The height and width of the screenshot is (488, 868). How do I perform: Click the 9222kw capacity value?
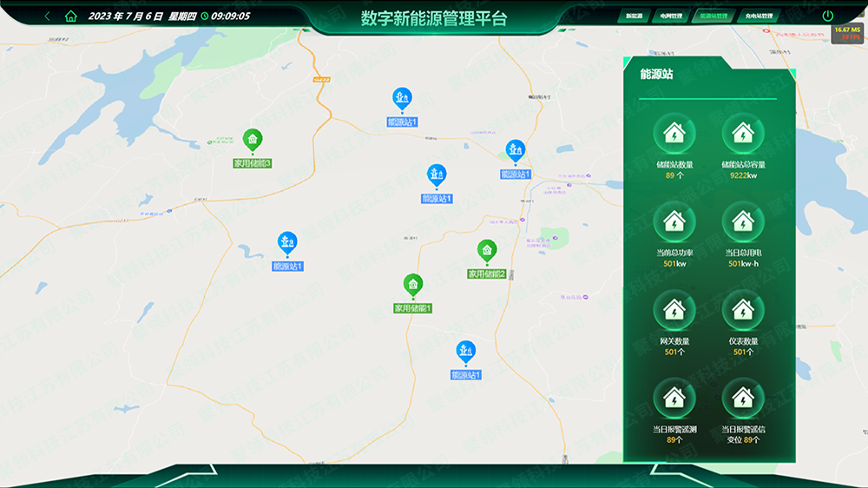point(743,175)
